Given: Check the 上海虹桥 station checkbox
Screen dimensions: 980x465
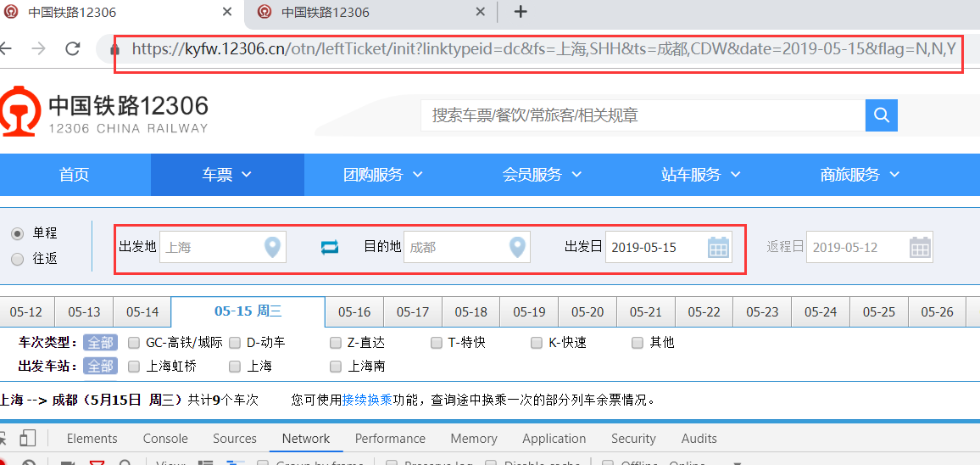Looking at the screenshot, I should (x=133, y=367).
